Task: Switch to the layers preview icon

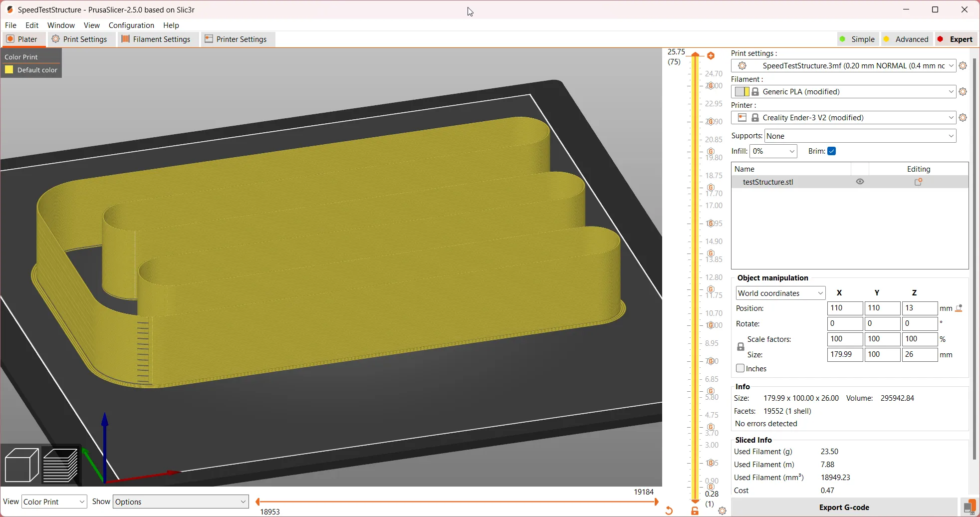Action: click(x=61, y=464)
